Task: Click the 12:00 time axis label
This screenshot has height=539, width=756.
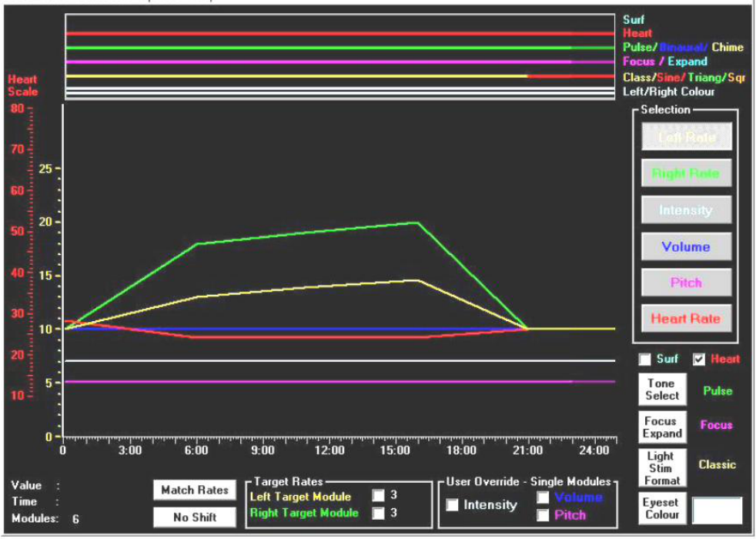Action: (329, 450)
